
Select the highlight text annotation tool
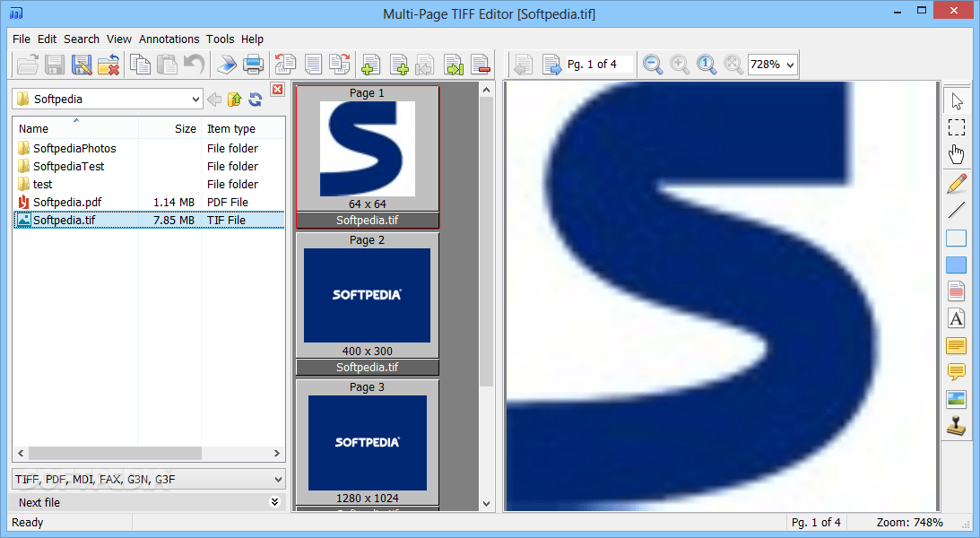pyautogui.click(x=957, y=291)
